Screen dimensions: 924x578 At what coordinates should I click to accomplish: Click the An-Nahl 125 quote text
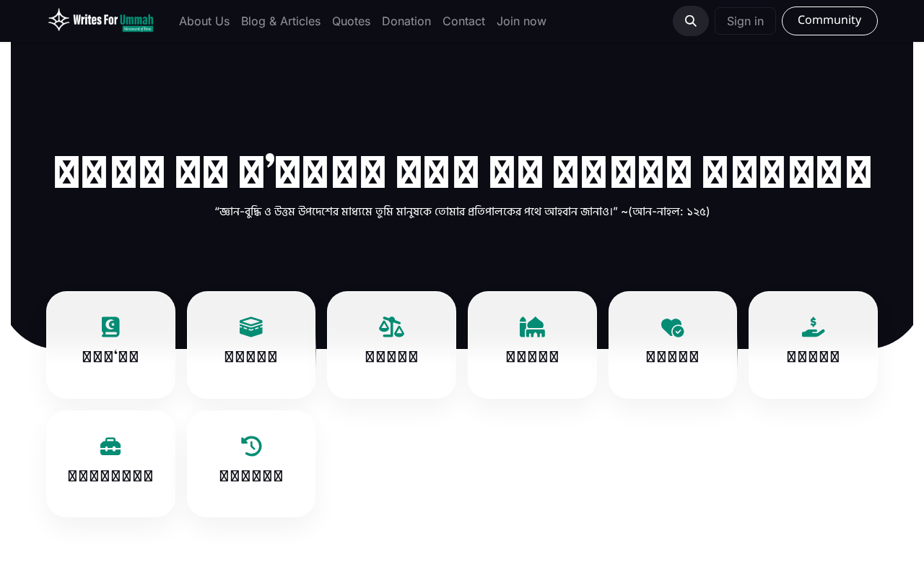click(462, 212)
